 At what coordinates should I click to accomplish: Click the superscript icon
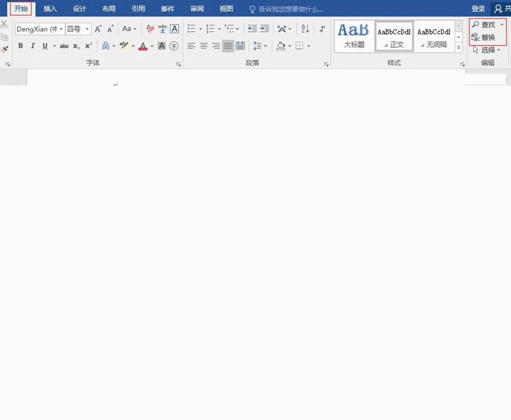89,47
